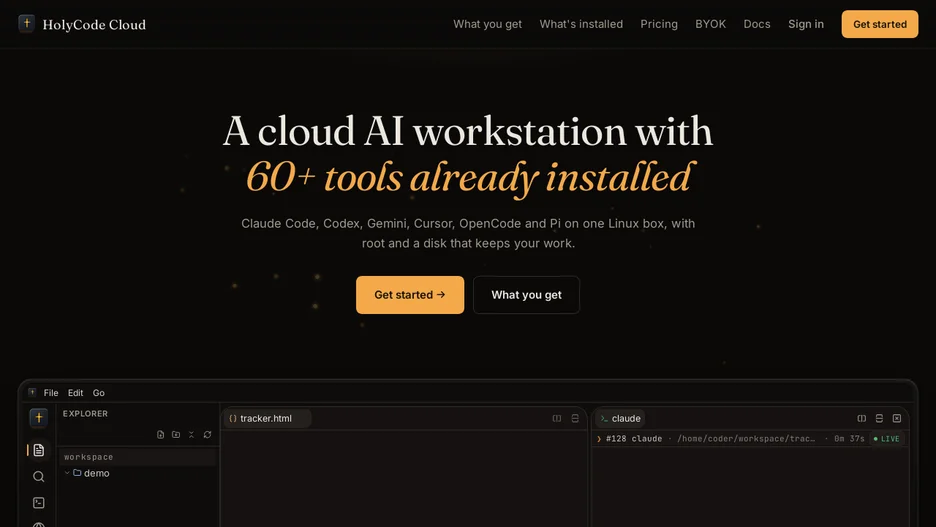The image size is (936, 527).
Task: Collapse all folders in Explorer toolbar
Action: [x=192, y=434]
